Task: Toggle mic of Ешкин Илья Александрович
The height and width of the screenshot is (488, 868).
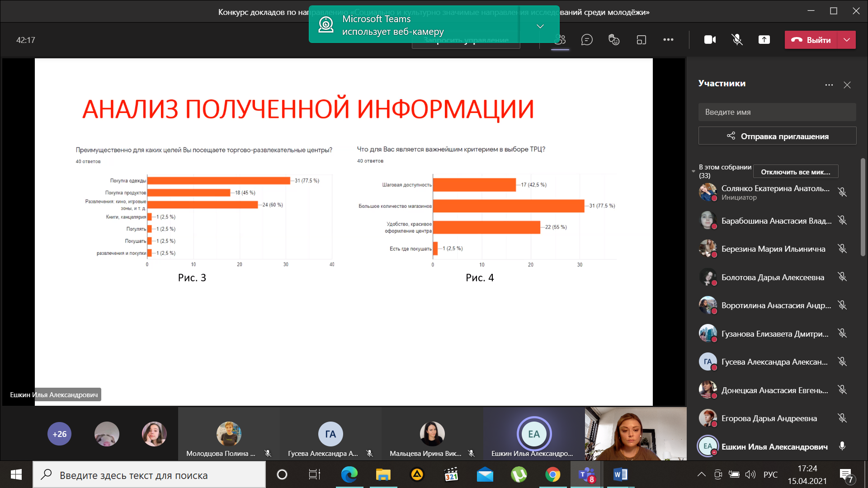Action: [x=842, y=446]
